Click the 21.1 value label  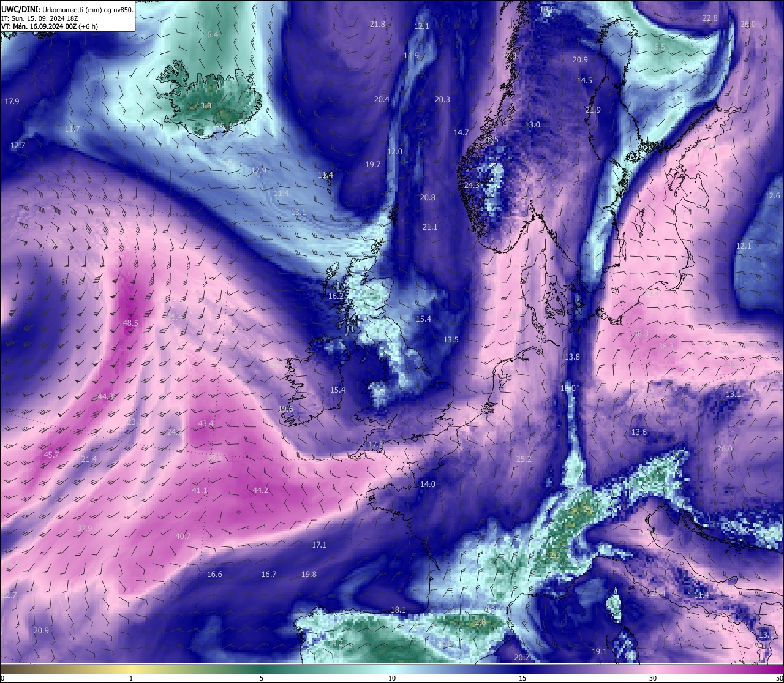coord(430,227)
